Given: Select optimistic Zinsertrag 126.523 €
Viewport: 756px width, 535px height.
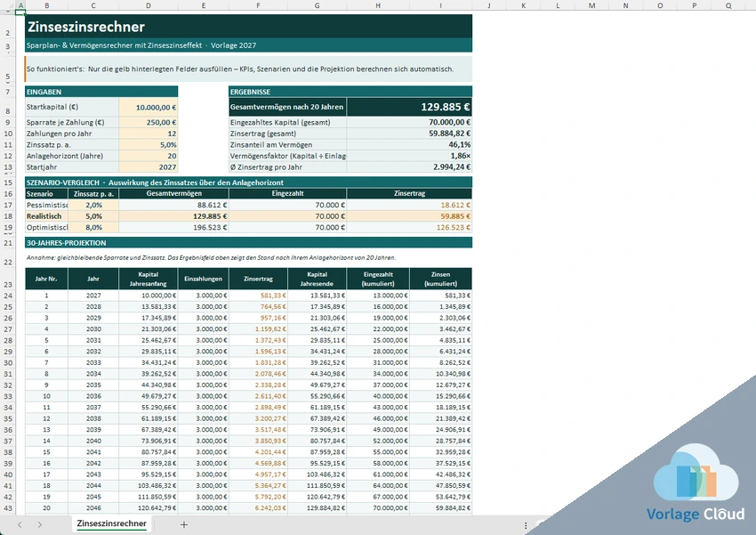Looking at the screenshot, I should 409,227.
